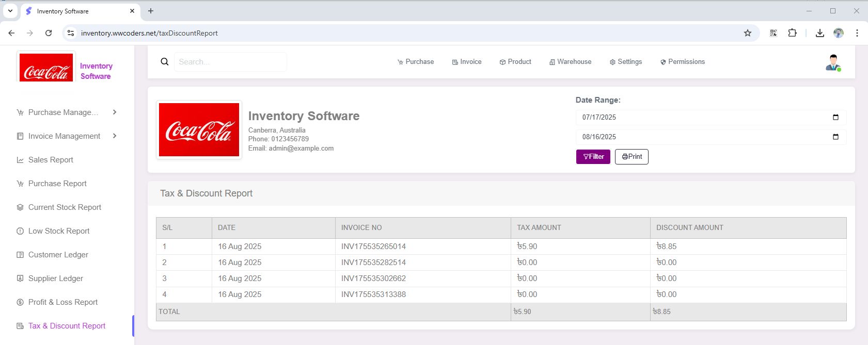The height and width of the screenshot is (345, 868).
Task: Open the user avatar profile icon
Action: click(x=832, y=62)
